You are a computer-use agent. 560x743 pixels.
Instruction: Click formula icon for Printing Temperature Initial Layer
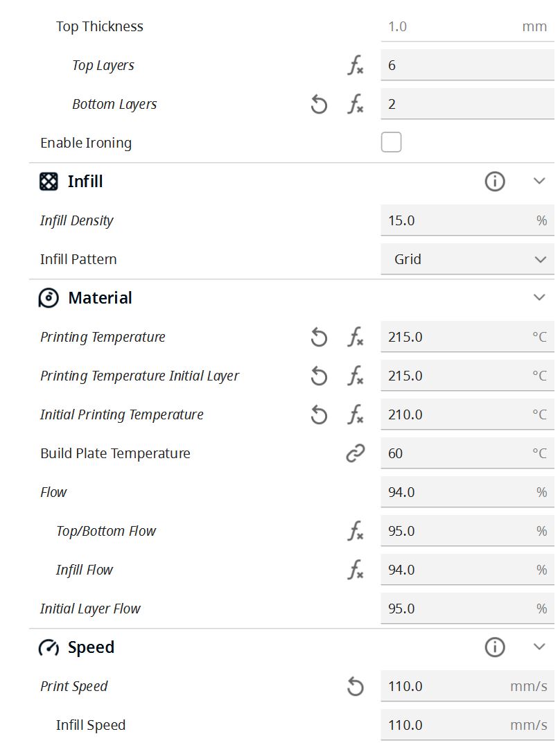(x=355, y=376)
